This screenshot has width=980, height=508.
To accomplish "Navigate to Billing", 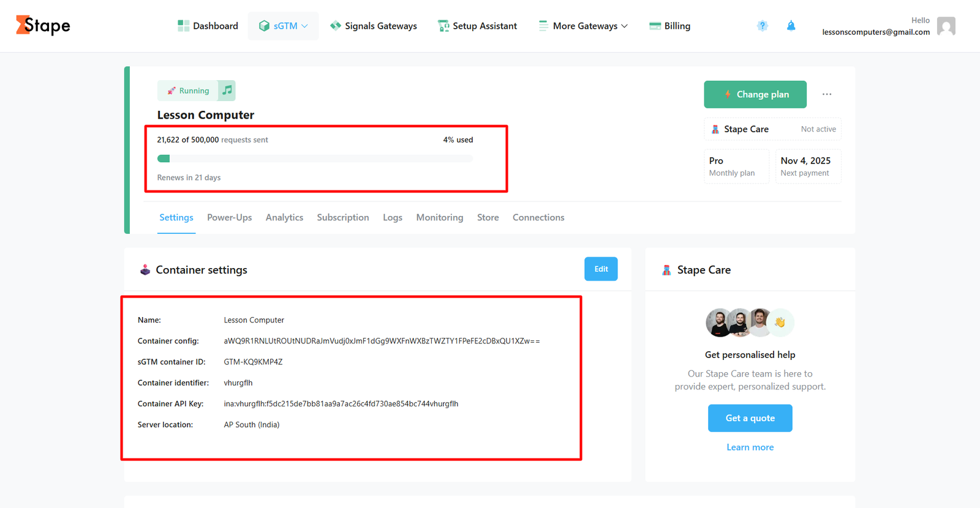I will click(669, 26).
